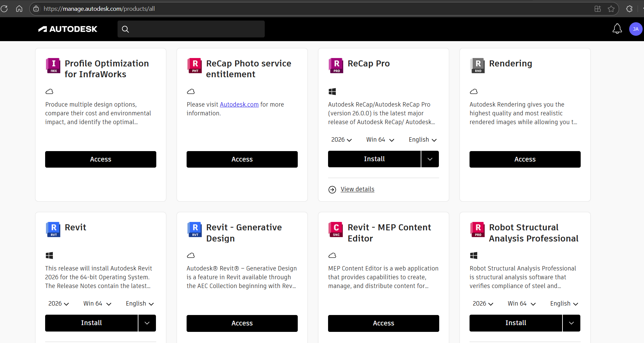Click Revit - Generative Design title
The image size is (644, 343).
point(244,233)
